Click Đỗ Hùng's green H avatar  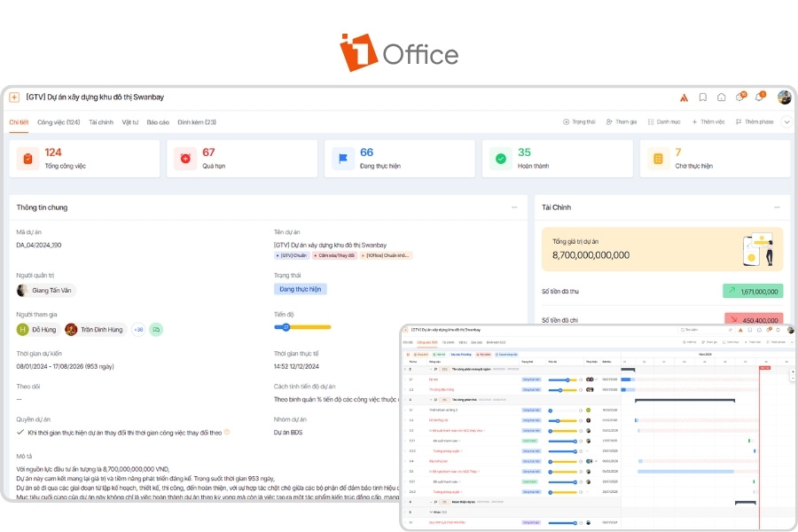coord(22,329)
